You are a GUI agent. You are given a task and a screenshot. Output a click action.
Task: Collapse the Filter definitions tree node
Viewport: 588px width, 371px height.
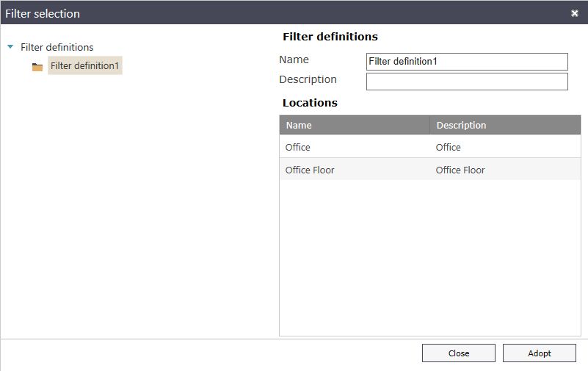(10, 47)
